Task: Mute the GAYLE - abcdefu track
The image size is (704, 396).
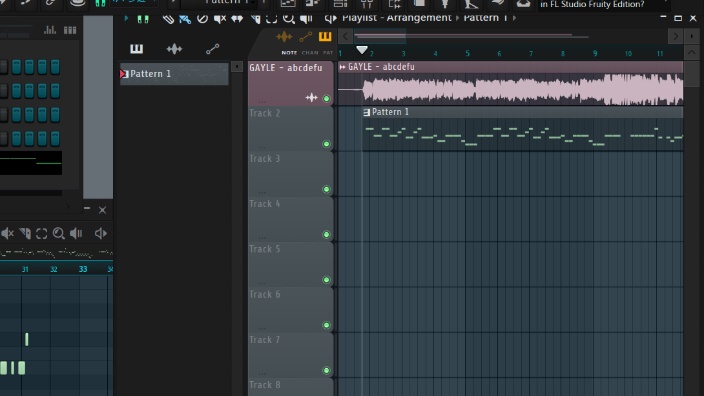Action: click(326, 99)
